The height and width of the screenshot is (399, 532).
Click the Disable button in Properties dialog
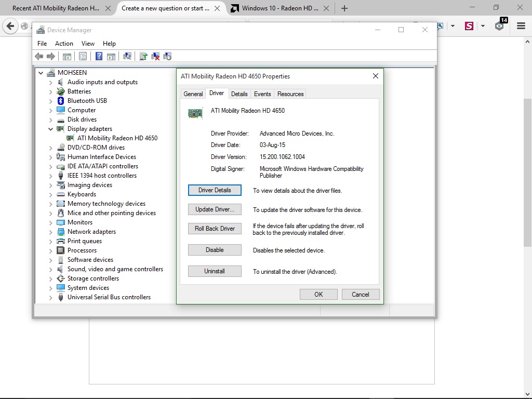tap(215, 250)
